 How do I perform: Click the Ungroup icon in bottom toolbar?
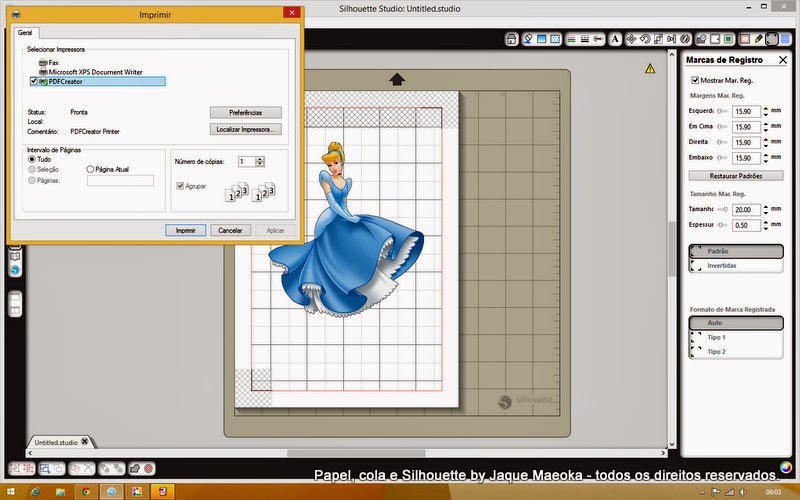pos(28,468)
